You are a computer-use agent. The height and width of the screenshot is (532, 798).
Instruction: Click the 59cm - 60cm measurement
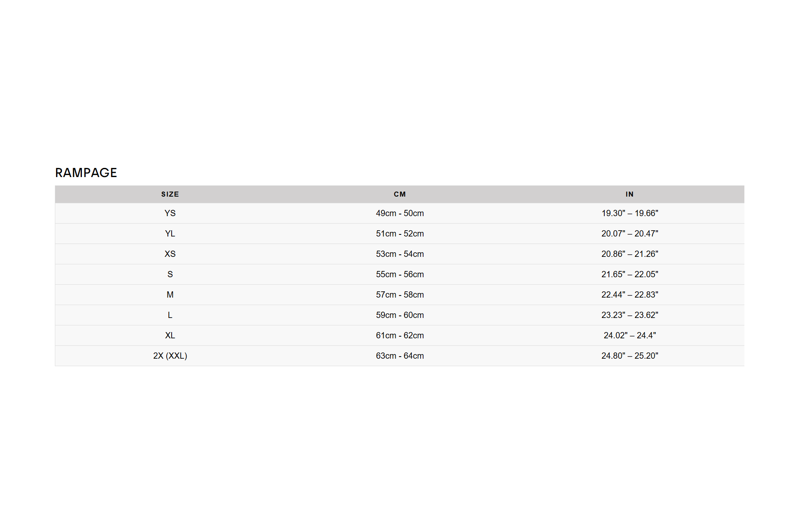(x=400, y=315)
